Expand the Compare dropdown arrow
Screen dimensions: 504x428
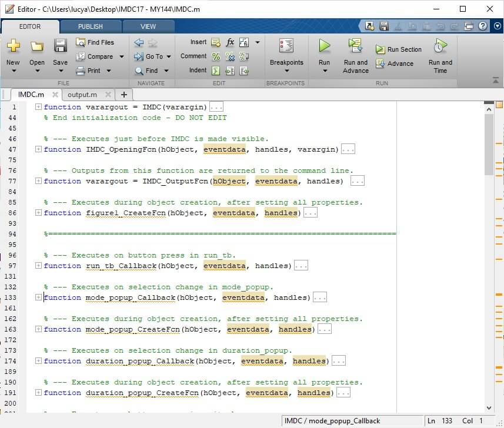[x=122, y=56]
